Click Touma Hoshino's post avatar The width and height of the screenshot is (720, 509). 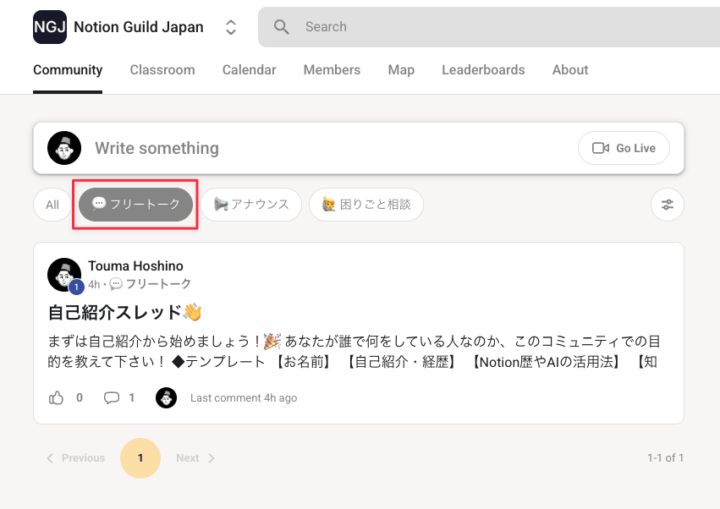coord(64,275)
